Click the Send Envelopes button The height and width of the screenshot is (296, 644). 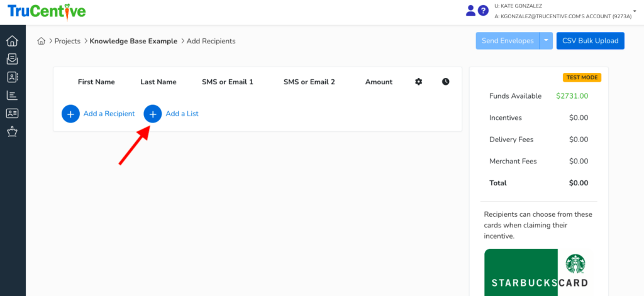[508, 41]
